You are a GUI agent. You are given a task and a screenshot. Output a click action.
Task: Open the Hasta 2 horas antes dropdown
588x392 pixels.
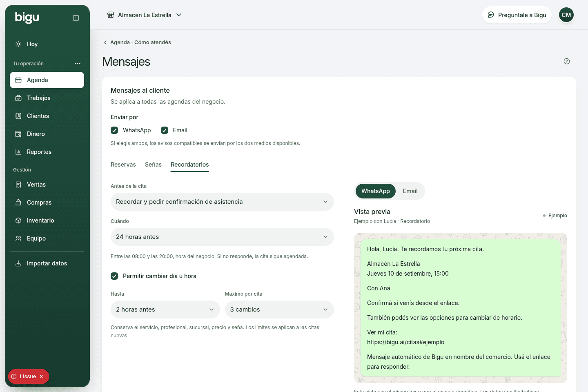165,310
